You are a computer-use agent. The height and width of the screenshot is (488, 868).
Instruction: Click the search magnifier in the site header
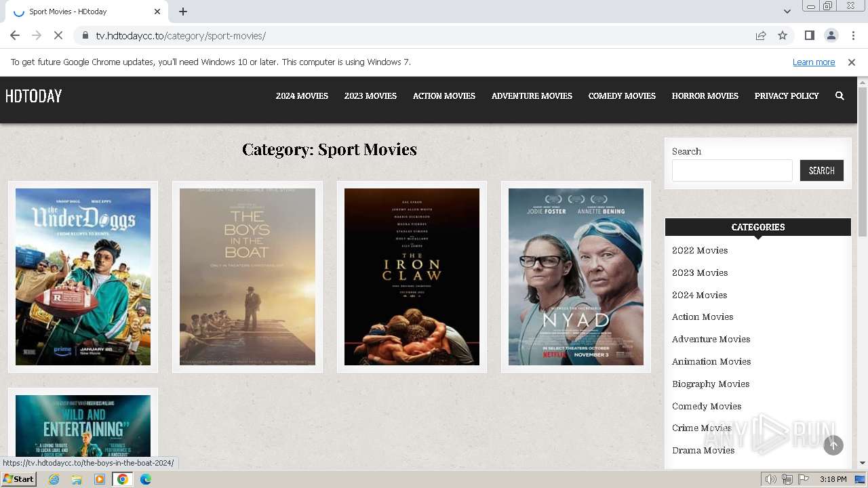tap(840, 96)
